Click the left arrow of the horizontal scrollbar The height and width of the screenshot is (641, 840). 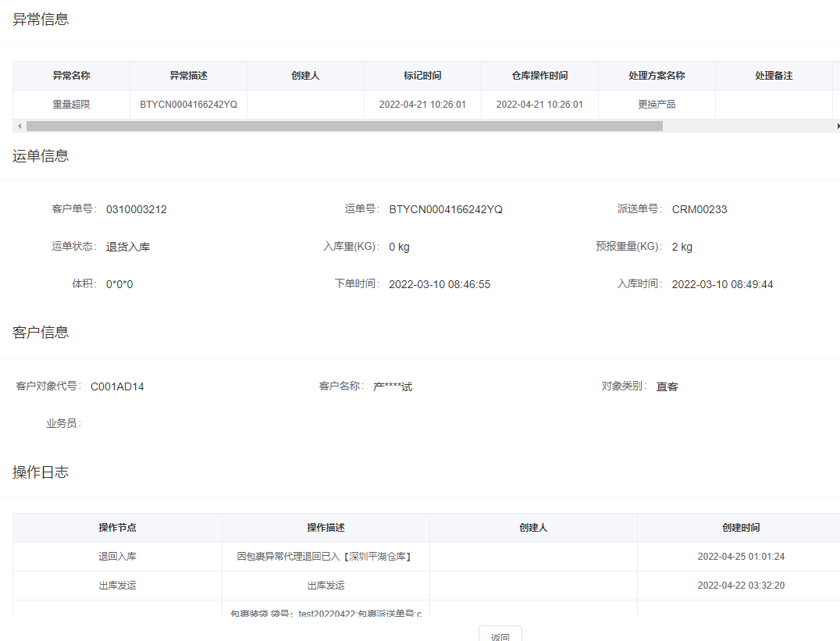[x=19, y=126]
